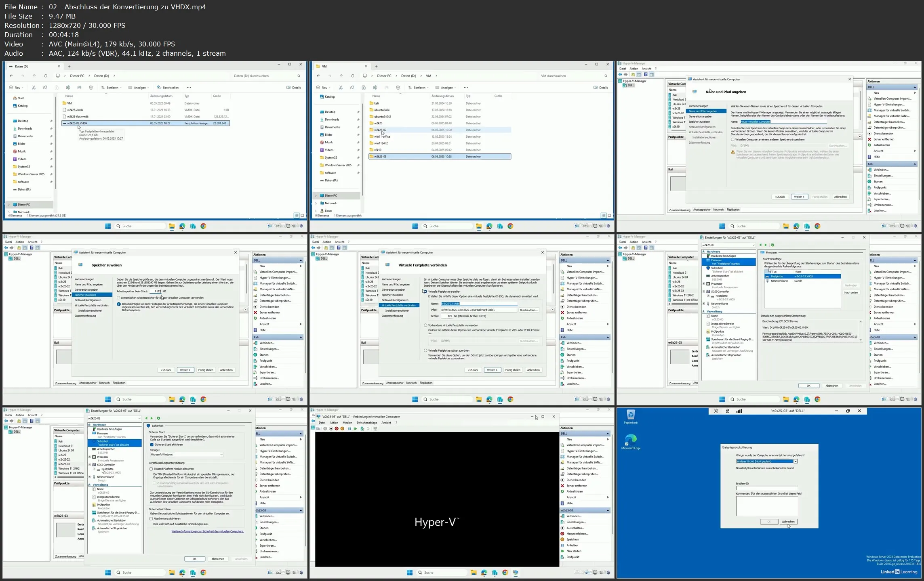The width and height of the screenshot is (924, 581).
Task: Click the Pause icon in the VM connection toolbar
Action: 349,429
